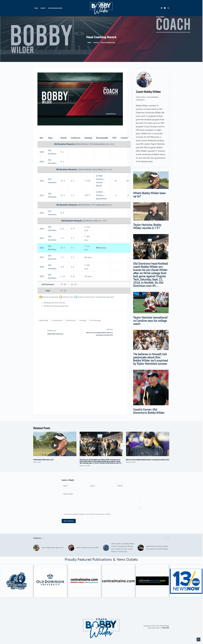Click the 13 abc NewsNow logo
This screenshot has height=644, width=203.
click(186, 581)
